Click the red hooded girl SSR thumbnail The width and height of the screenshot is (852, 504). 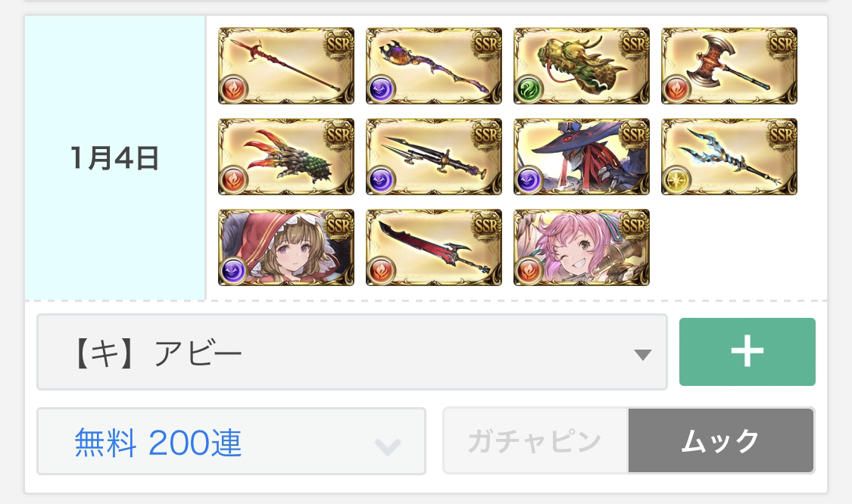pos(286,247)
